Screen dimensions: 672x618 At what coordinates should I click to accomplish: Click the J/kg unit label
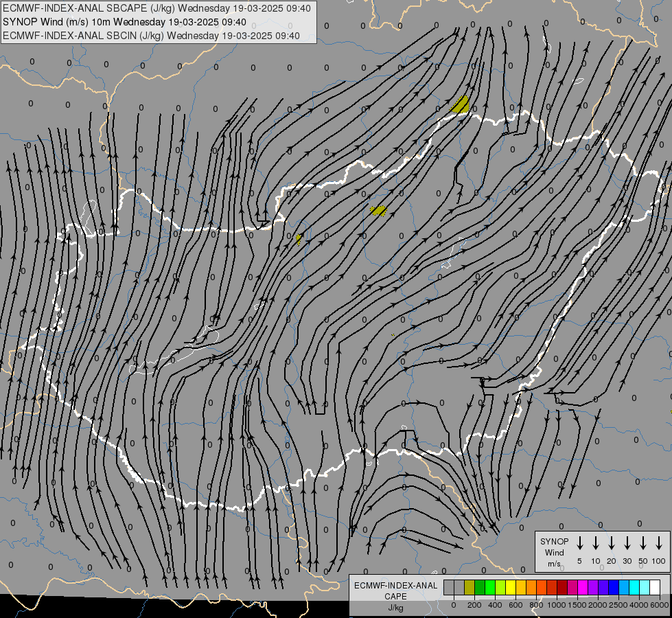(x=395, y=608)
